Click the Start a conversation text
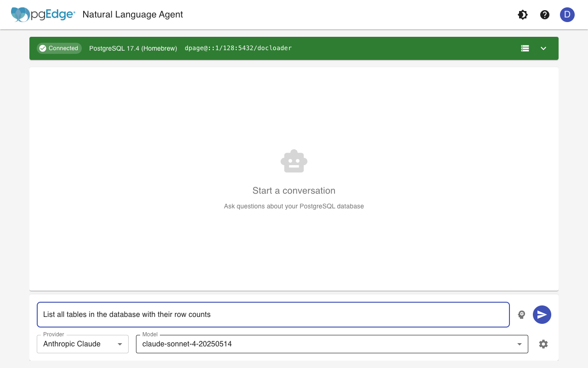 pos(294,190)
